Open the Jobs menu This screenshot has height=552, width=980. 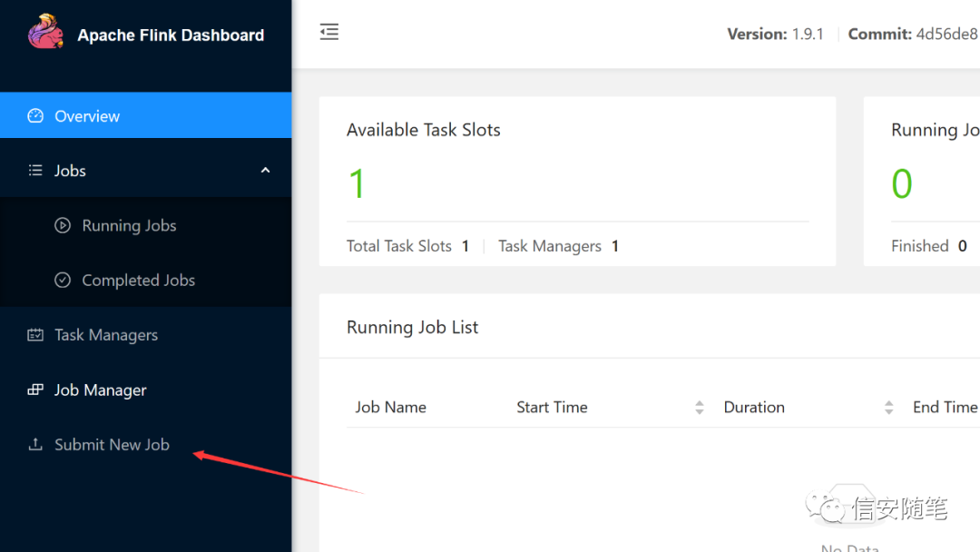click(x=145, y=170)
